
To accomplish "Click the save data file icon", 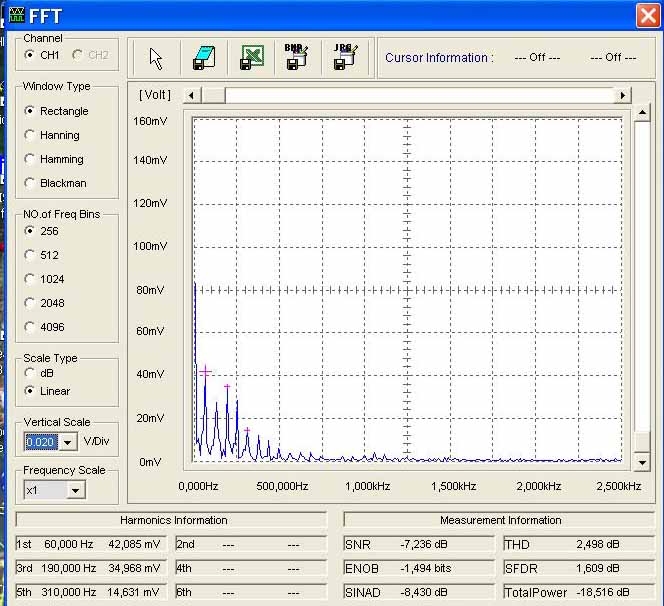I will coord(203,58).
